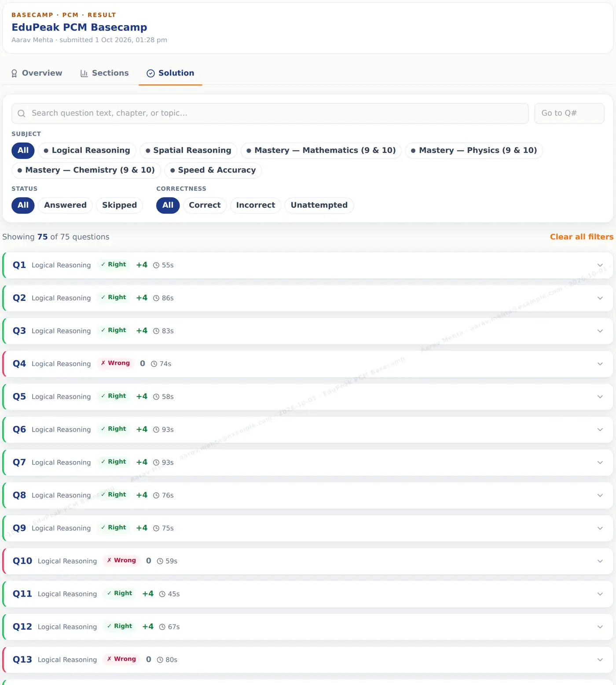Switch to the Sections tab

click(x=105, y=73)
